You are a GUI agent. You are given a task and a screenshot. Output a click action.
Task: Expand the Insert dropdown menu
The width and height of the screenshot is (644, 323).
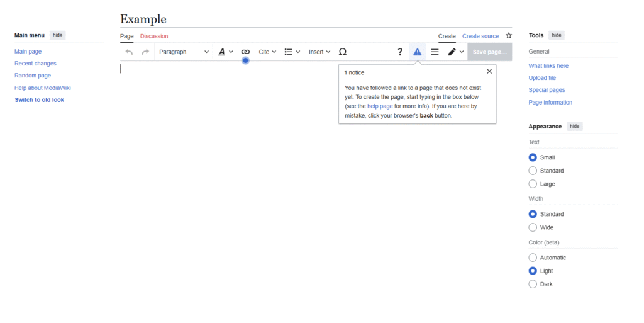[319, 52]
